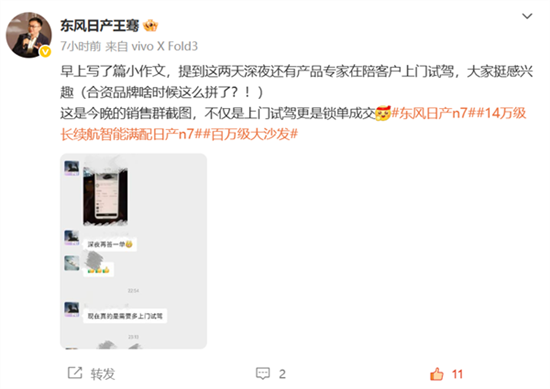Click the crown badge icon beside the username
The image size is (550, 389).
[151, 26]
